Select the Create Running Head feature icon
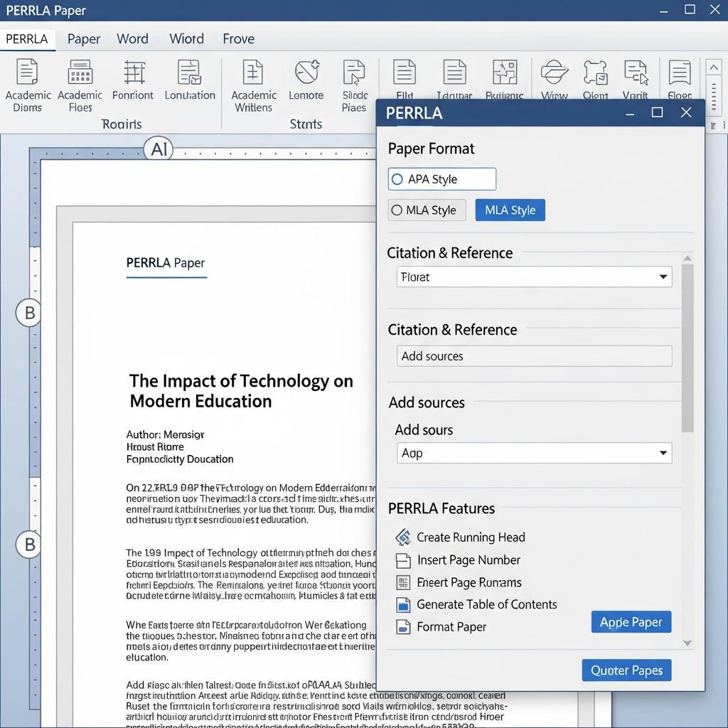 tap(403, 537)
